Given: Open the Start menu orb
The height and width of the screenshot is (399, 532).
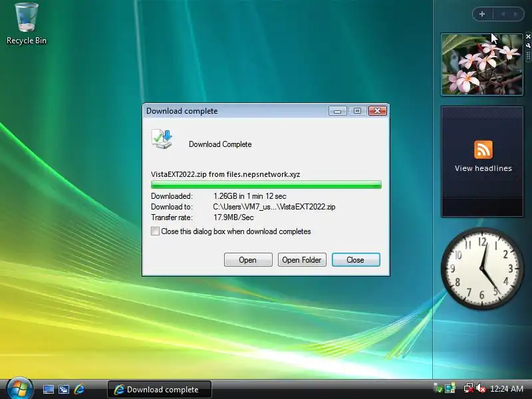Looking at the screenshot, I should pyautogui.click(x=19, y=388).
